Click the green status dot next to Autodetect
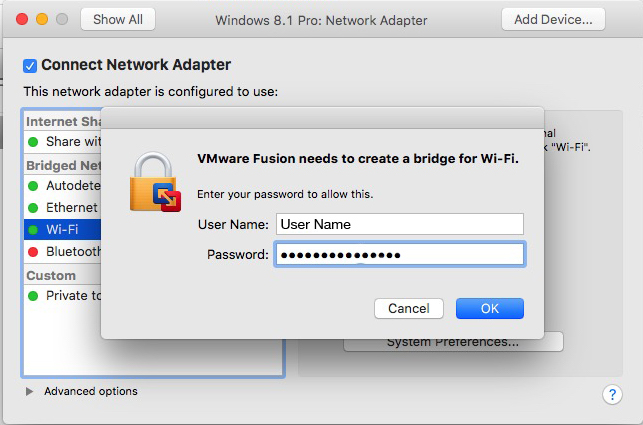643x425 pixels. tap(33, 186)
